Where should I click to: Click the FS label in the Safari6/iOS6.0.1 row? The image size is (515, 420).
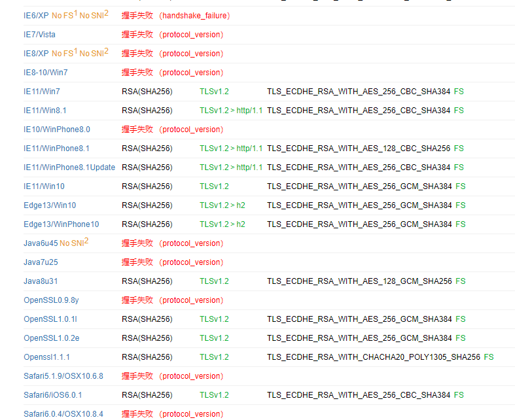(459, 395)
